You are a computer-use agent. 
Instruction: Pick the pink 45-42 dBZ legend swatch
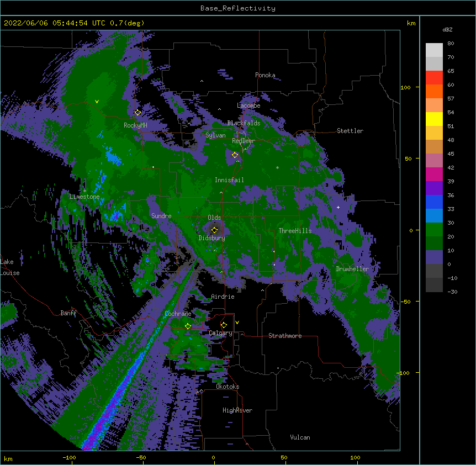click(434, 161)
